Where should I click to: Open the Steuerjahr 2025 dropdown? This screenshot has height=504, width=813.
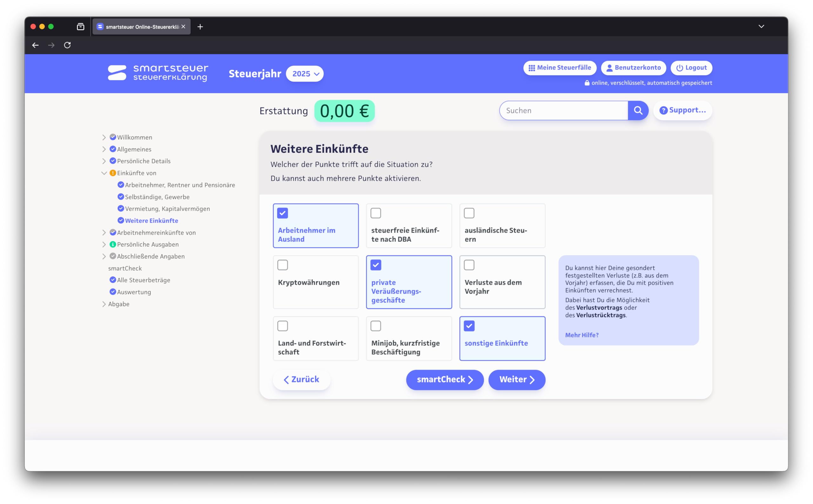pyautogui.click(x=305, y=74)
